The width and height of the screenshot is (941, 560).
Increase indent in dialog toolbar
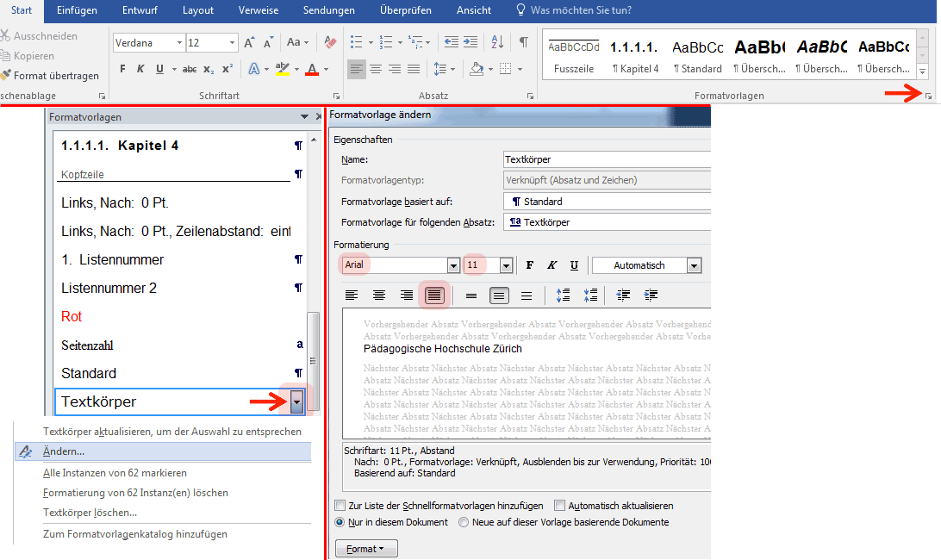[x=651, y=296]
